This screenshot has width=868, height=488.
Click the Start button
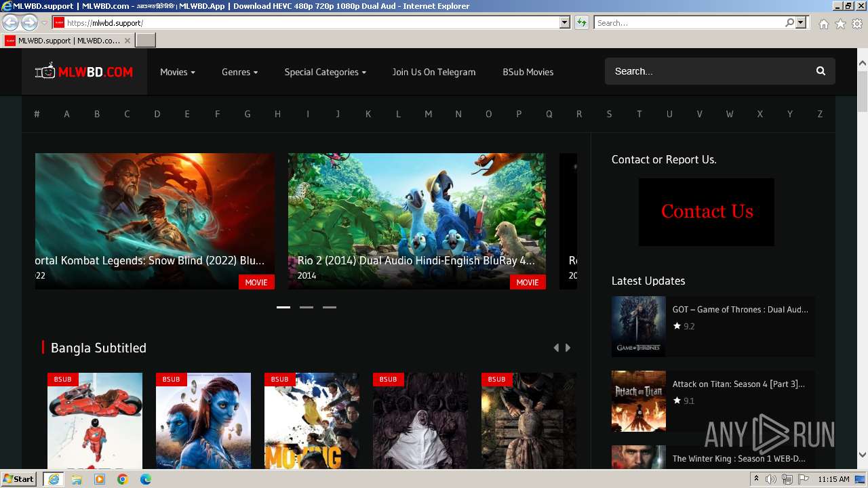click(19, 479)
